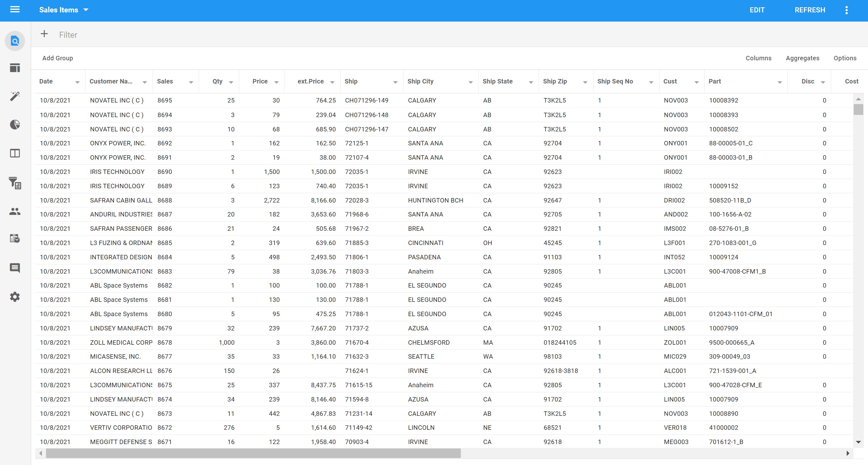Open the split-panel layout sidebar icon

coord(15,153)
